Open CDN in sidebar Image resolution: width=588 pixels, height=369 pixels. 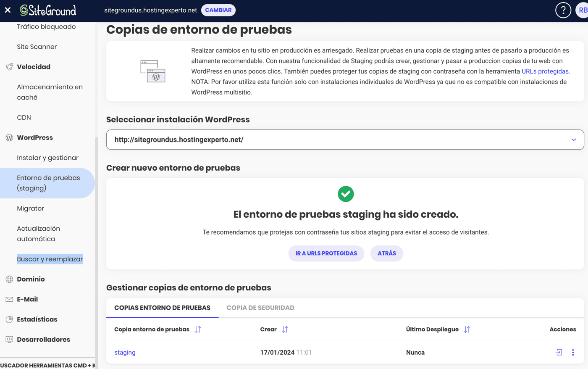(x=24, y=118)
